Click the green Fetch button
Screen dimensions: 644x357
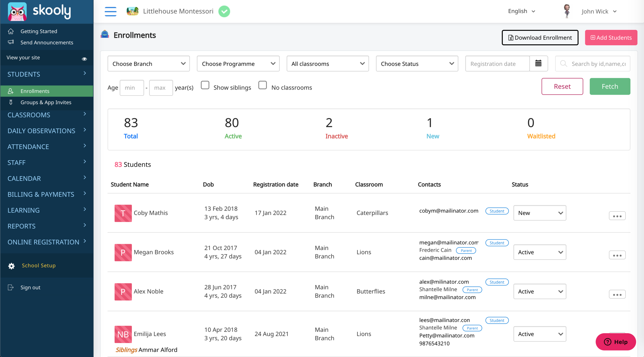[x=609, y=86]
